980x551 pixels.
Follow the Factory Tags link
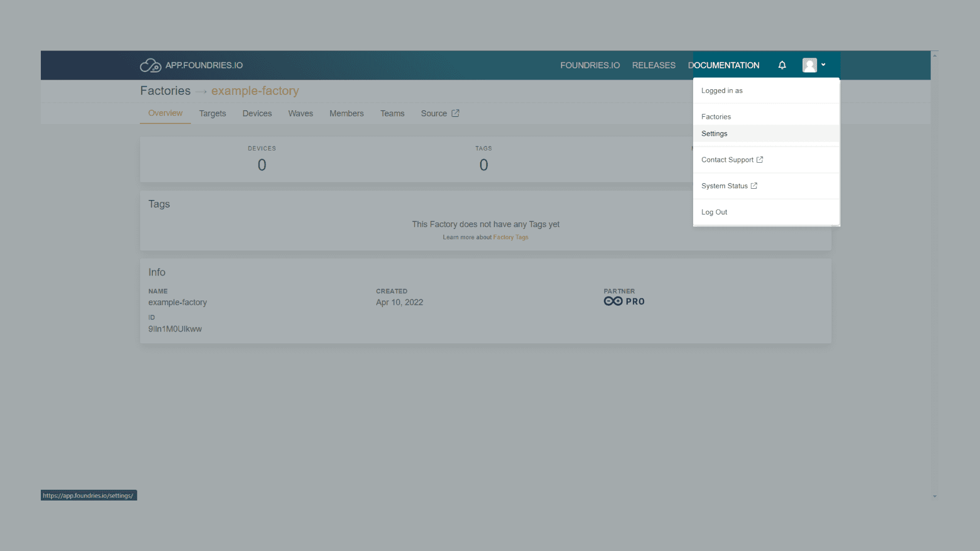(x=510, y=237)
